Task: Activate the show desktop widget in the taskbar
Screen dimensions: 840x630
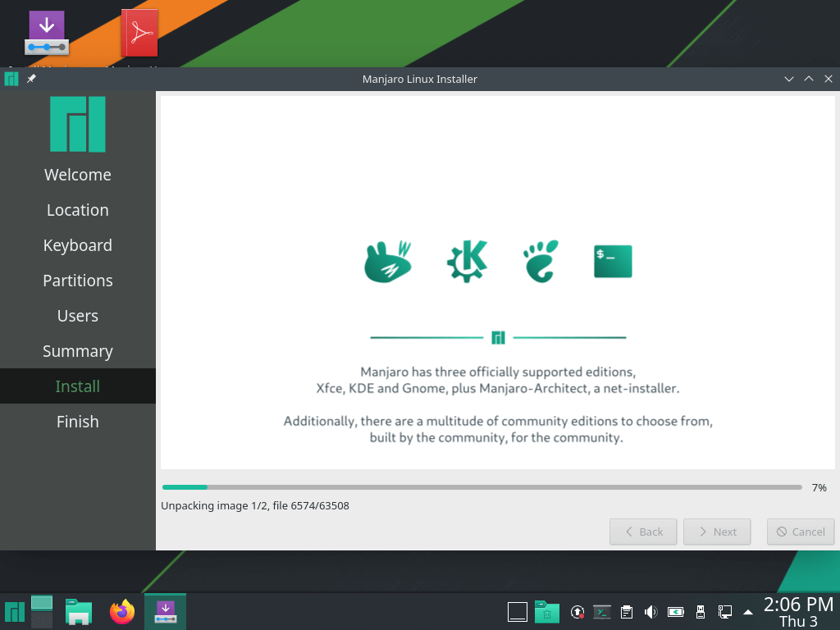Action: (517, 611)
